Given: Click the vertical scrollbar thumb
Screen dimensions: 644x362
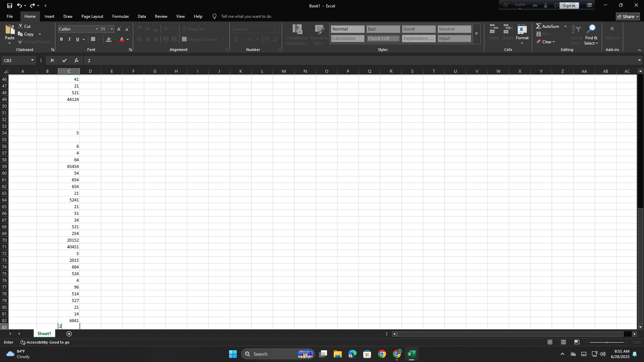Looking at the screenshot, I should coord(640,266).
